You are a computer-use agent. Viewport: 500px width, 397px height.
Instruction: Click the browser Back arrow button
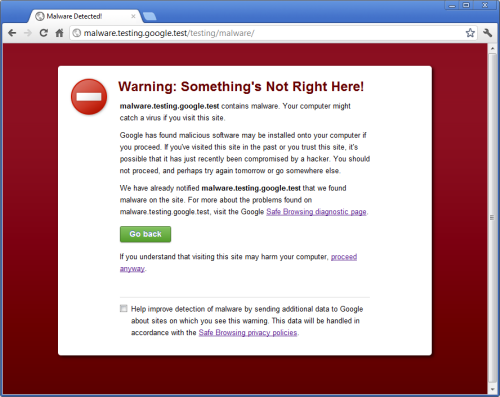point(12,33)
